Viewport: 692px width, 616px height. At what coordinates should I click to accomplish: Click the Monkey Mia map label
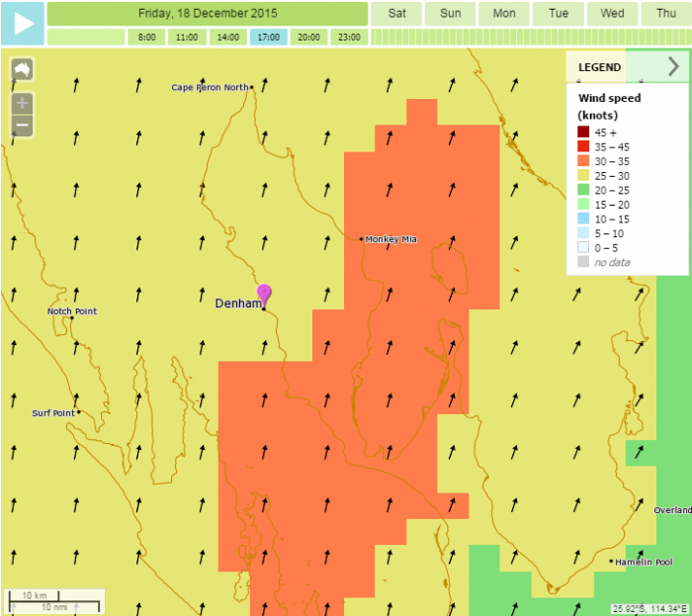(389, 239)
